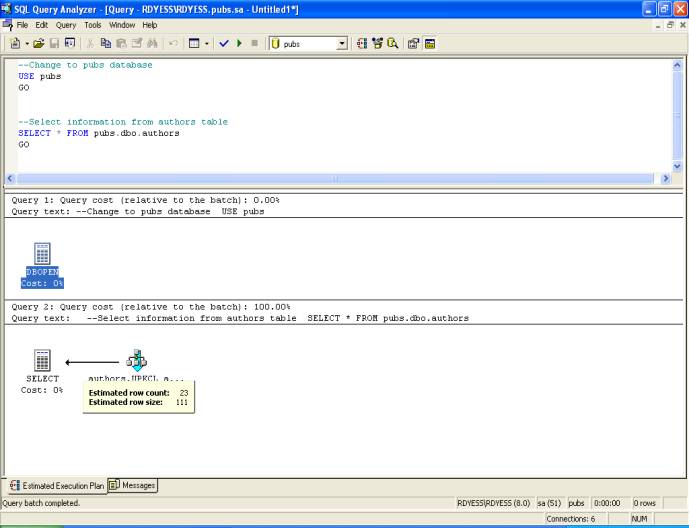This screenshot has height=528, width=689.
Task: Click the Execute Mode grid icon
Action: pos(194,43)
